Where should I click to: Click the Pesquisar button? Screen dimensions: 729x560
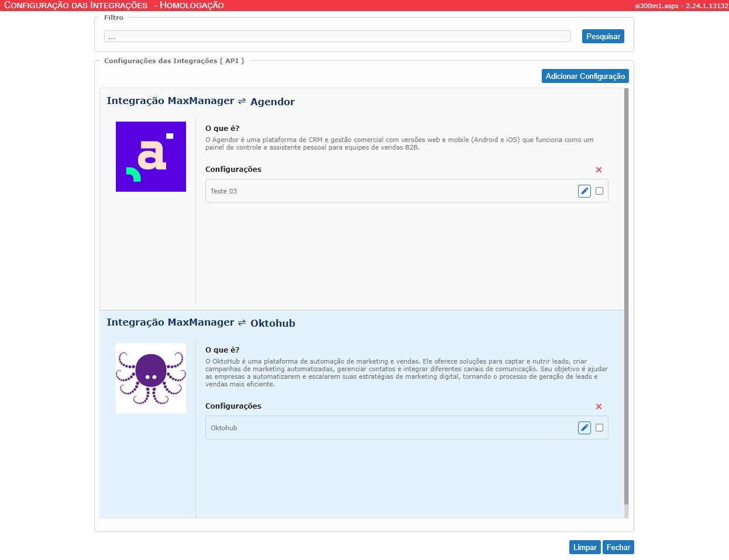tap(603, 36)
